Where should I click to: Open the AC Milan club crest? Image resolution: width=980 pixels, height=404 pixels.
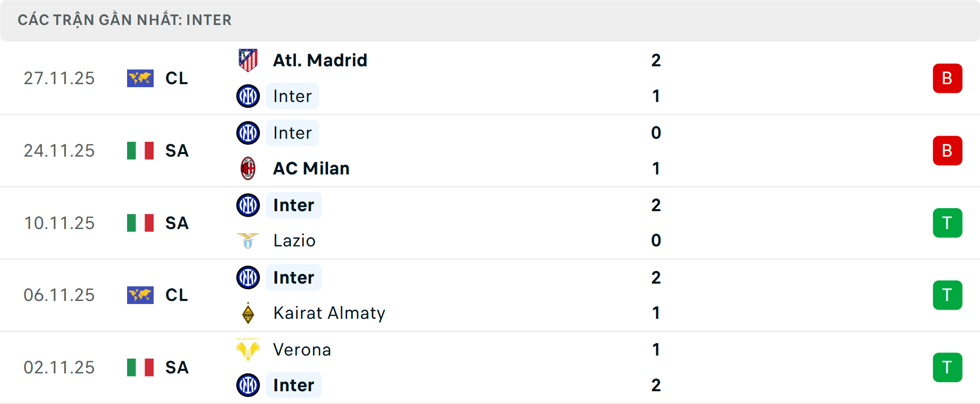click(x=248, y=168)
